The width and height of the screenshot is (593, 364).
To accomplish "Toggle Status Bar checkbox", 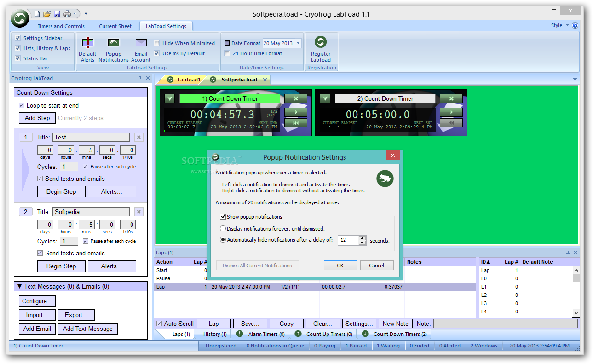I will pyautogui.click(x=18, y=58).
